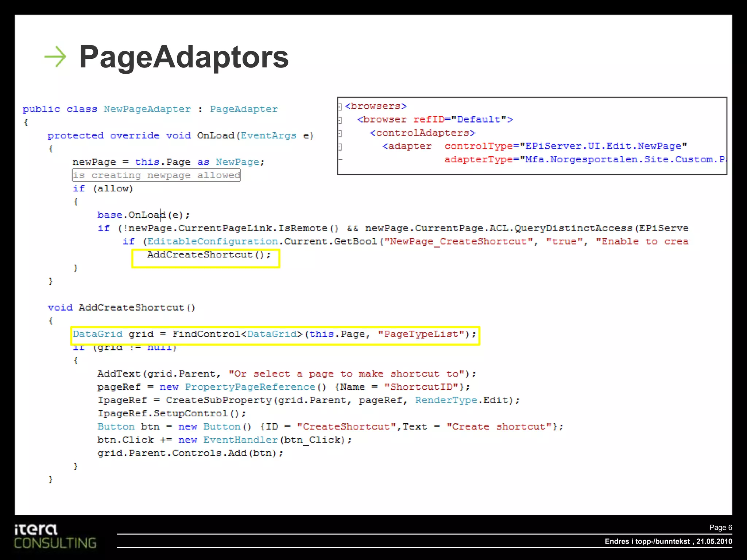Click the Page 6 number label
Image resolution: width=747 pixels, height=560 pixels.
pyautogui.click(x=720, y=528)
